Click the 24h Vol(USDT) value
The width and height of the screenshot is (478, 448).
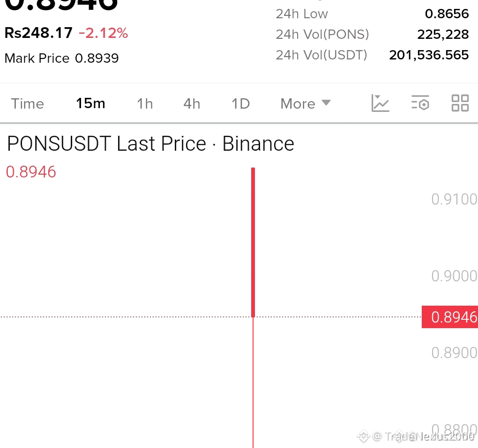click(429, 55)
